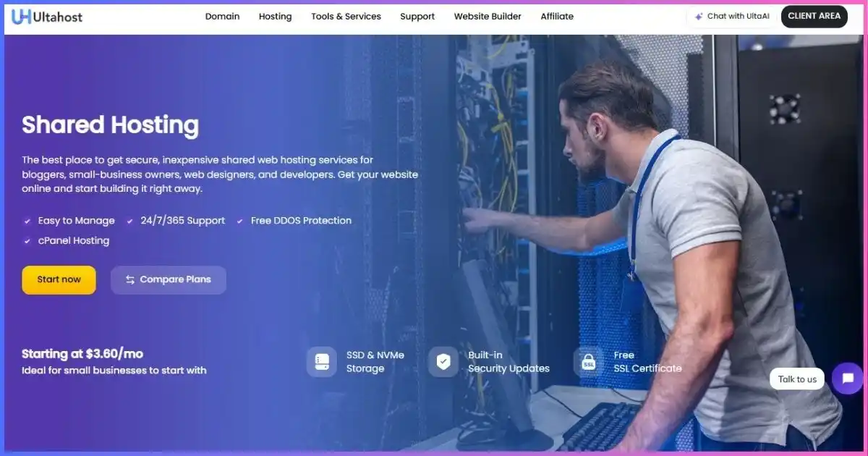This screenshot has height=456, width=868.
Task: Click the Shared Hosting heading
Action: [110, 125]
